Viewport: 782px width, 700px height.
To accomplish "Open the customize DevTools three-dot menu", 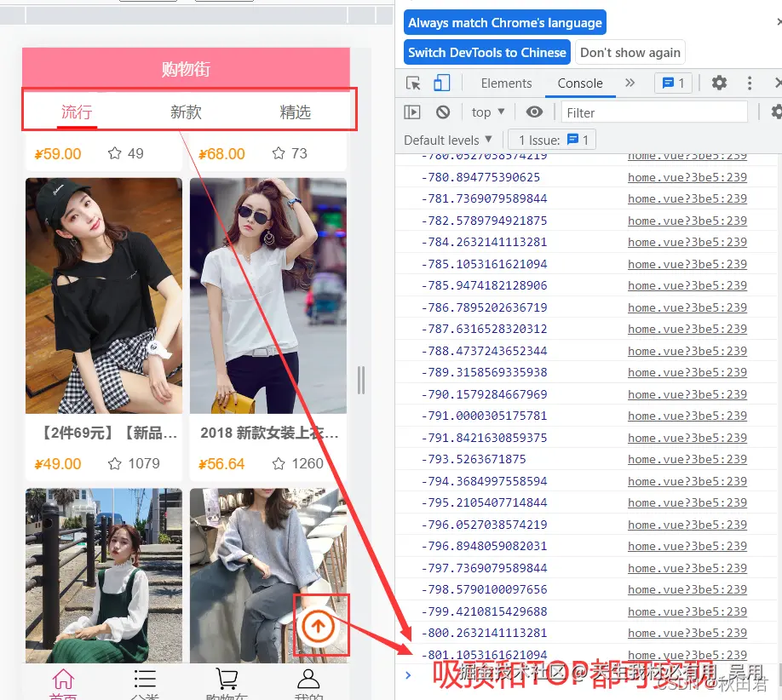I will tap(748, 83).
